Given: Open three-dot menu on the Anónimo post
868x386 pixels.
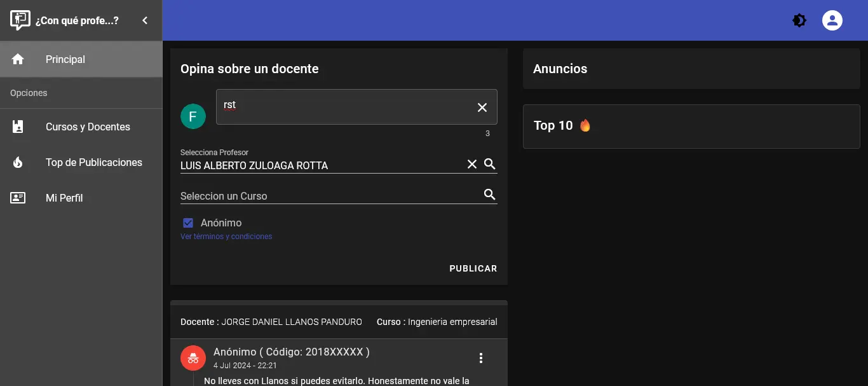Looking at the screenshot, I should point(481,358).
